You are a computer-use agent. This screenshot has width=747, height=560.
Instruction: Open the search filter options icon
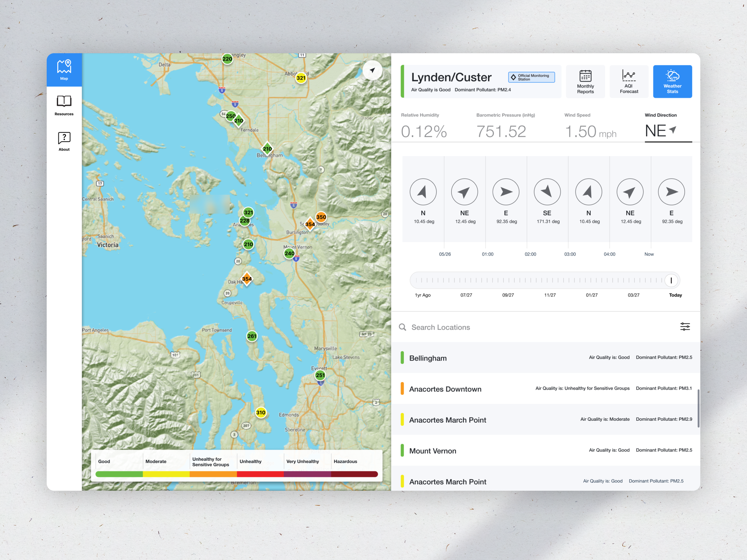(x=685, y=327)
